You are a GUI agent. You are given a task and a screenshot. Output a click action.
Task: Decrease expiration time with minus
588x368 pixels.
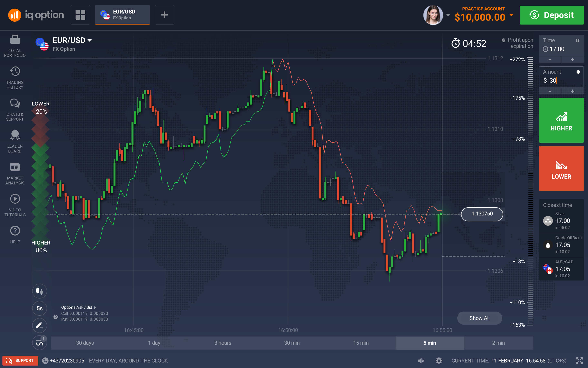550,60
